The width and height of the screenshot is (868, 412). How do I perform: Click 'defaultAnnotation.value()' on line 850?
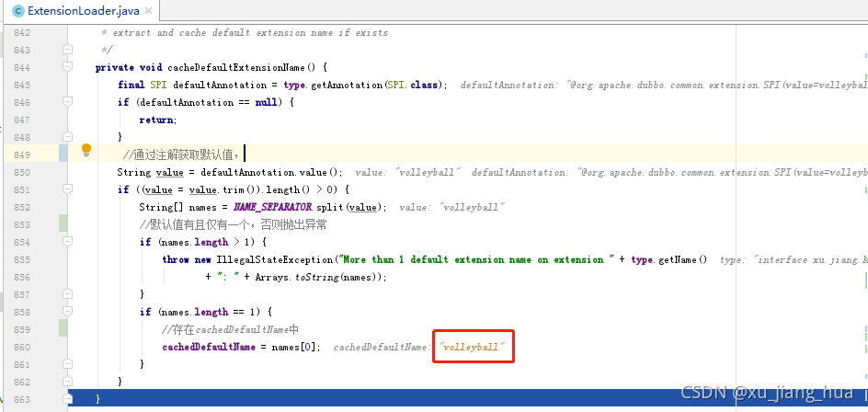pyautogui.click(x=271, y=172)
